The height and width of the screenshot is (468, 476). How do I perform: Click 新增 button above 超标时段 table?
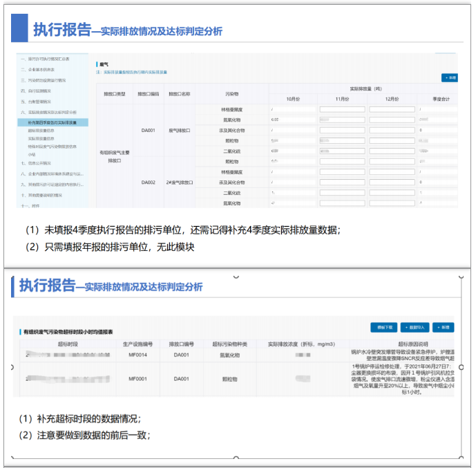[445, 327]
